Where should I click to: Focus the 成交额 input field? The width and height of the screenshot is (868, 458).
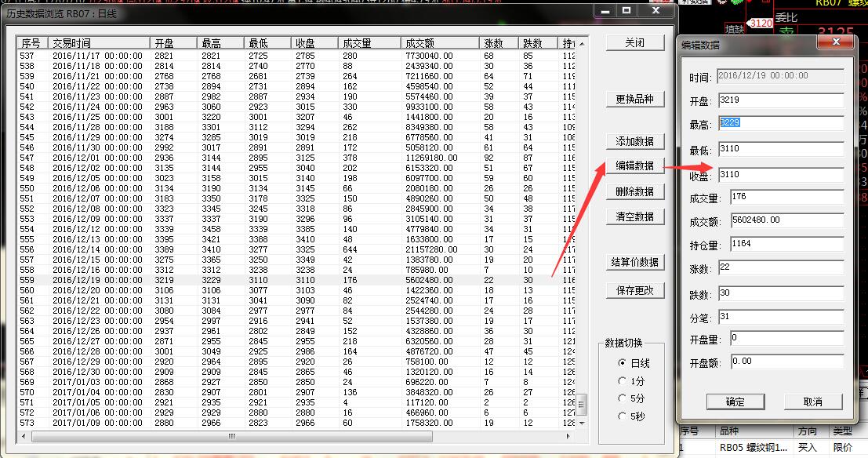(786, 221)
